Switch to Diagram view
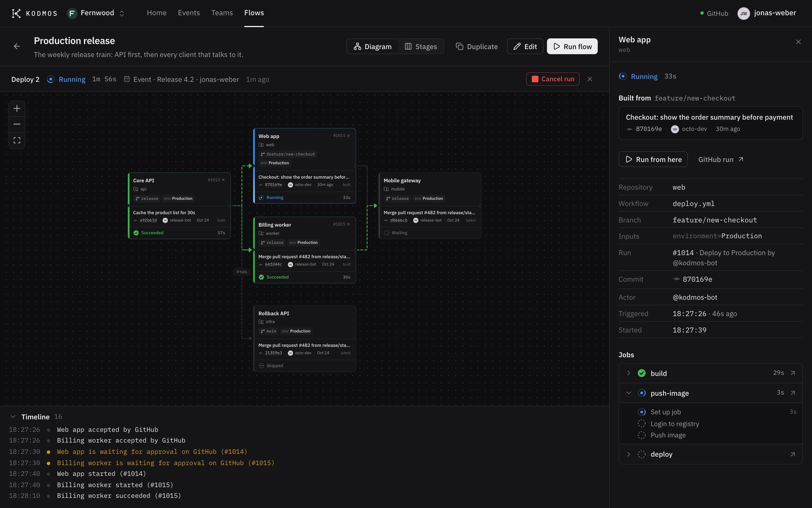812x508 pixels. pos(372,46)
